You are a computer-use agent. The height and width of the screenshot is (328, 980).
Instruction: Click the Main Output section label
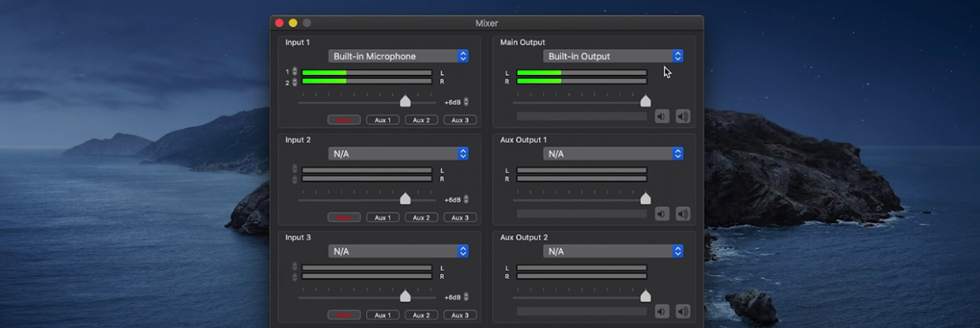[x=522, y=42]
